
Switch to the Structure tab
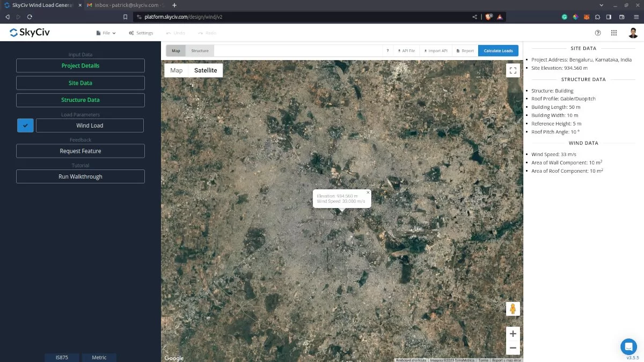pyautogui.click(x=200, y=51)
